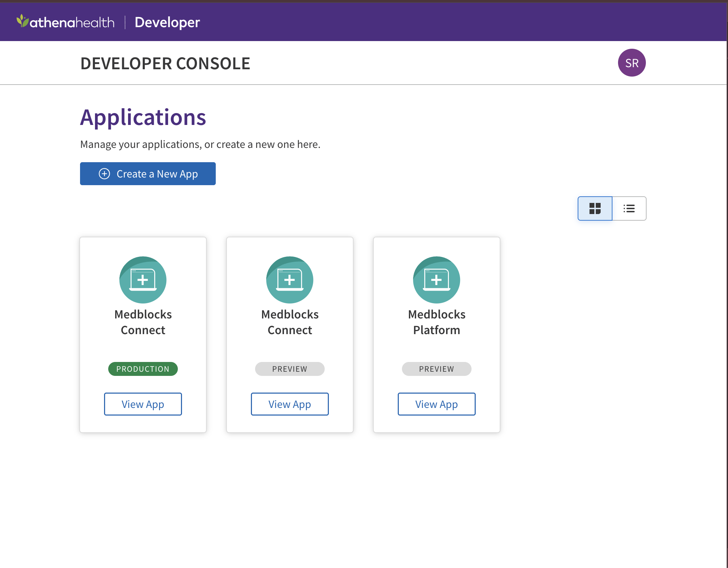
Task: Click the PREVIEW badge under Medblocks Platform
Action: click(437, 369)
